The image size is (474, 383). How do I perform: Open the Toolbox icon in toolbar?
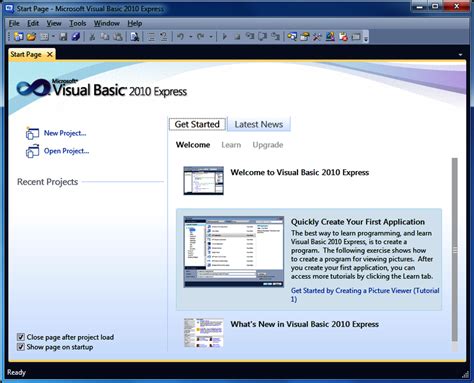(x=317, y=36)
